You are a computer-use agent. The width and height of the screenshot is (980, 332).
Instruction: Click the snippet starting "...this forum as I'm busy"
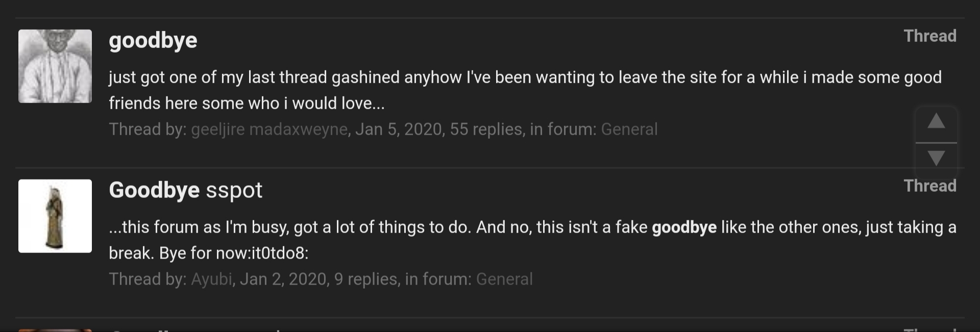pos(532,240)
